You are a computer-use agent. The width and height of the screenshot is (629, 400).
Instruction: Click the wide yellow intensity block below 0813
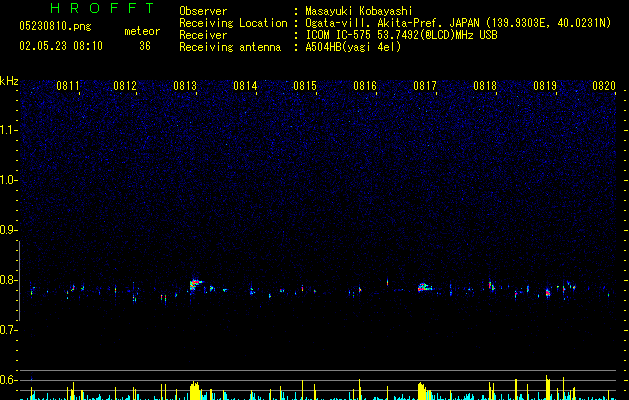pyautogui.click(x=195, y=391)
